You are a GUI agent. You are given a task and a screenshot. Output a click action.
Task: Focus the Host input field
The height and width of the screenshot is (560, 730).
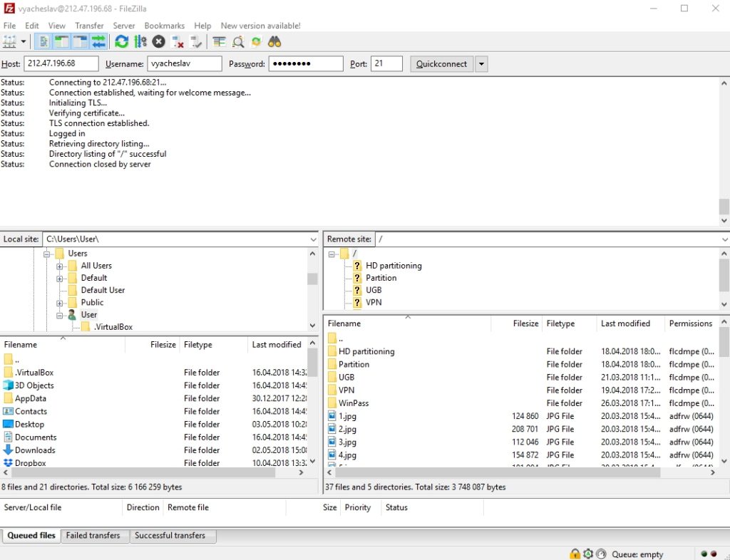pyautogui.click(x=61, y=63)
